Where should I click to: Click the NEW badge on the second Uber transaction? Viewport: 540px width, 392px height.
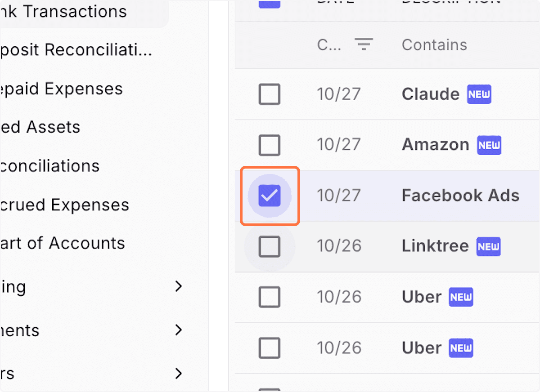(x=460, y=348)
